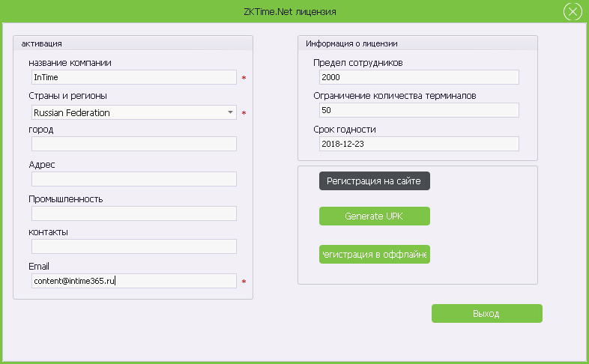Focus the Адрес text field

pos(134,179)
